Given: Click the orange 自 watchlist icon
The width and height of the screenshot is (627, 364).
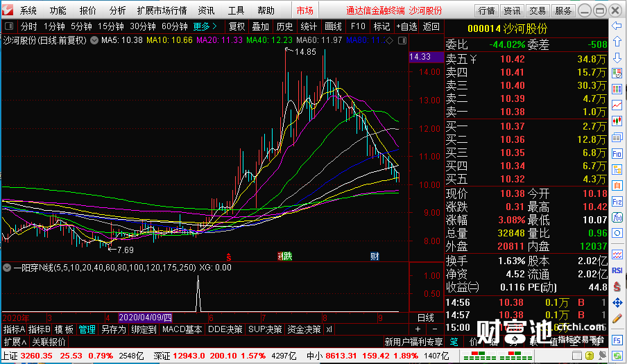Looking at the screenshot, I should [x=617, y=186].
